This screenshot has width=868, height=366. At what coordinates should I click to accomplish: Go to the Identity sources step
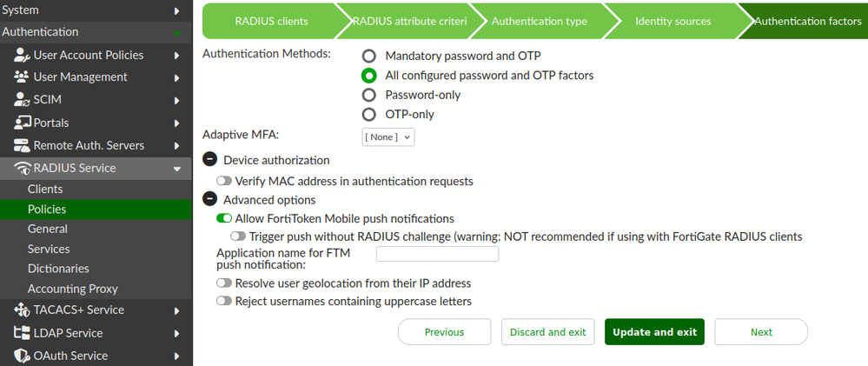(673, 21)
